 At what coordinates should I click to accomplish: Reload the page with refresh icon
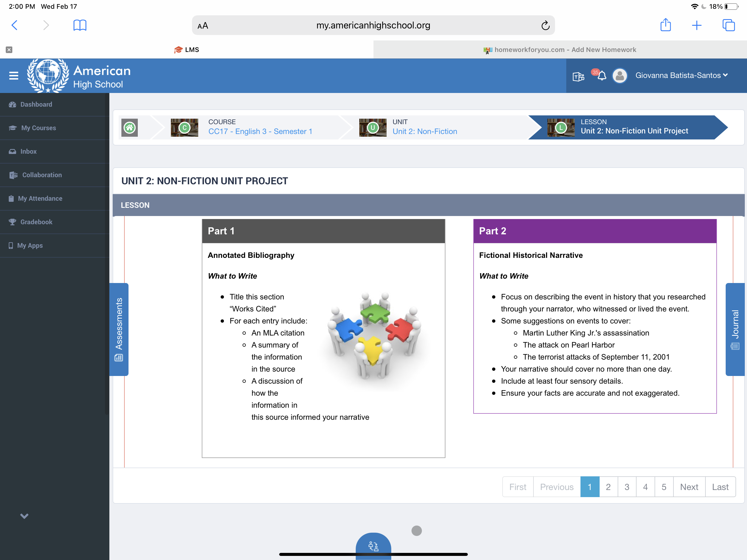tap(545, 25)
